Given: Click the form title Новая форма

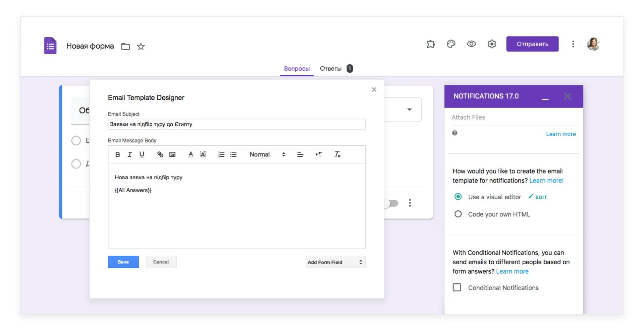Looking at the screenshot, I should click(x=90, y=46).
